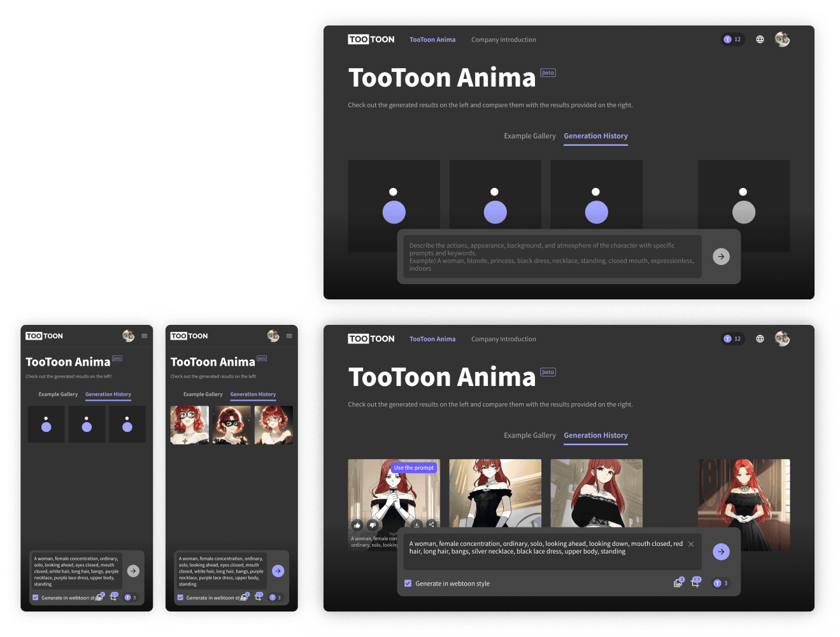Open the first generated thumbnail in results mobile view

190,425
